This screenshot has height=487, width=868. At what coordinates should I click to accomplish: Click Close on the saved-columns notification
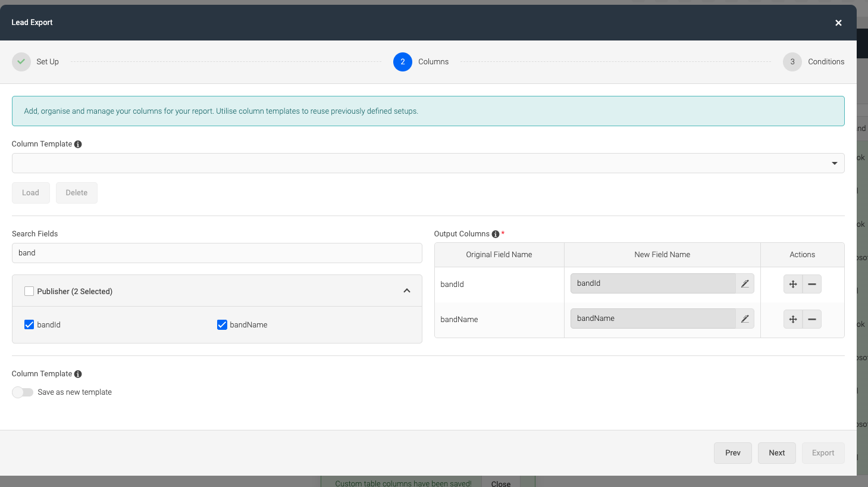(501, 483)
